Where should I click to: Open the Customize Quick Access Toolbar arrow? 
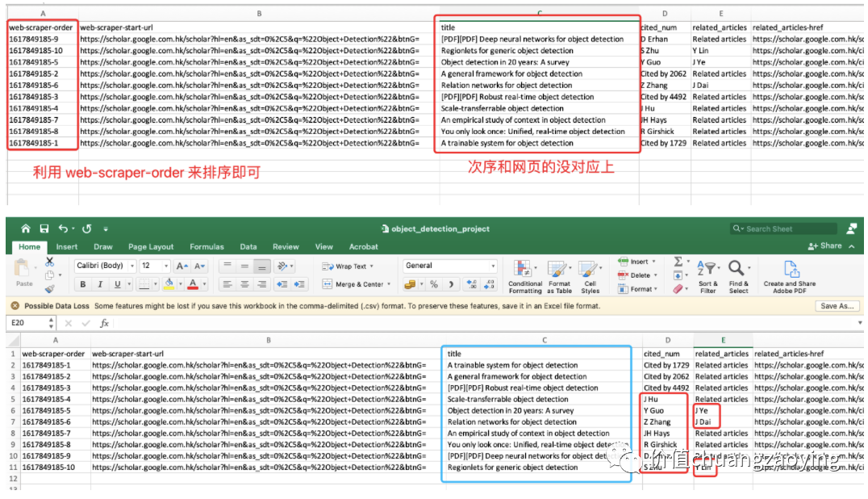pos(105,229)
